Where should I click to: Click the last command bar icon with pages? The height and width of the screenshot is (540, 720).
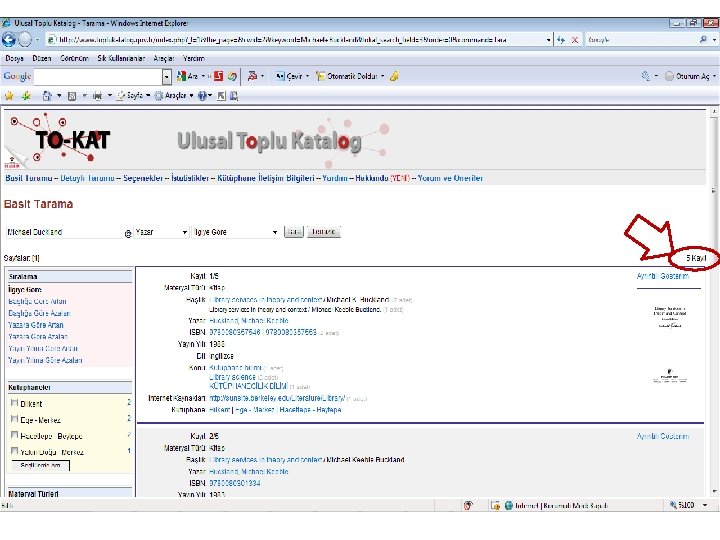click(x=234, y=96)
